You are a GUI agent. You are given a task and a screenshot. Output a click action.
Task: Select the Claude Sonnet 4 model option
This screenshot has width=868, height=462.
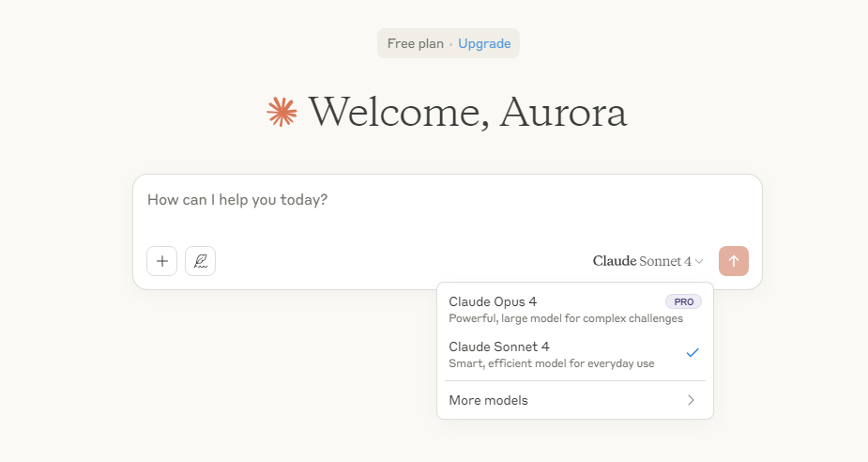coord(574,355)
